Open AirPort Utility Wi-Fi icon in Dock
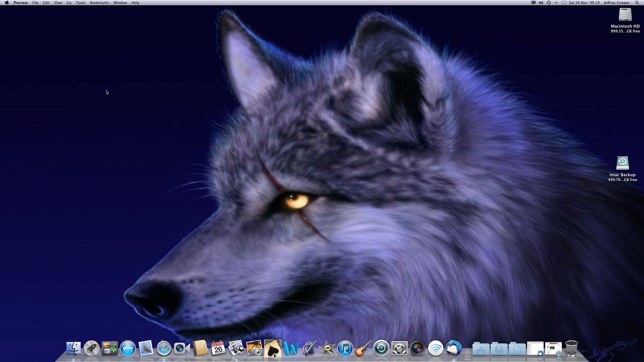The image size is (644, 362). coord(436,348)
